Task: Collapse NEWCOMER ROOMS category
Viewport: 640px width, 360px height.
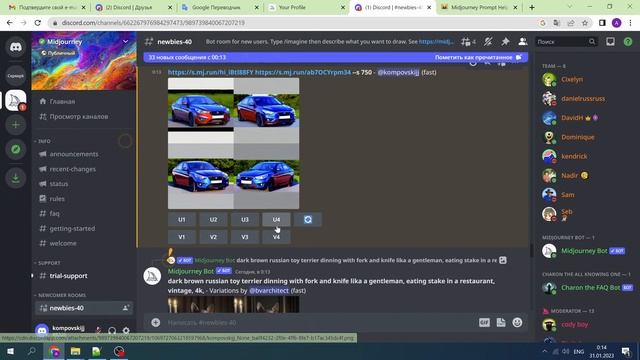Action: tap(60, 295)
